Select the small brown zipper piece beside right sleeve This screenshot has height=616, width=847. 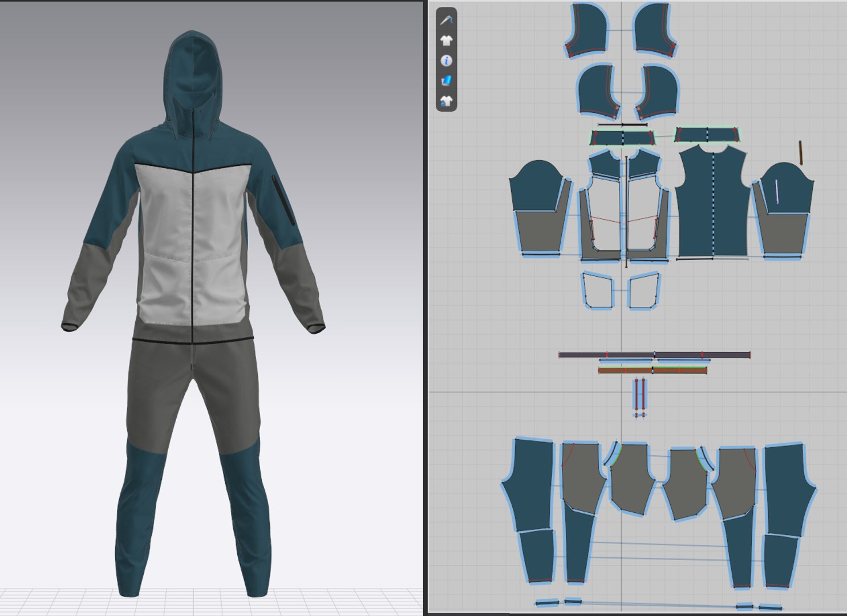[x=801, y=153]
